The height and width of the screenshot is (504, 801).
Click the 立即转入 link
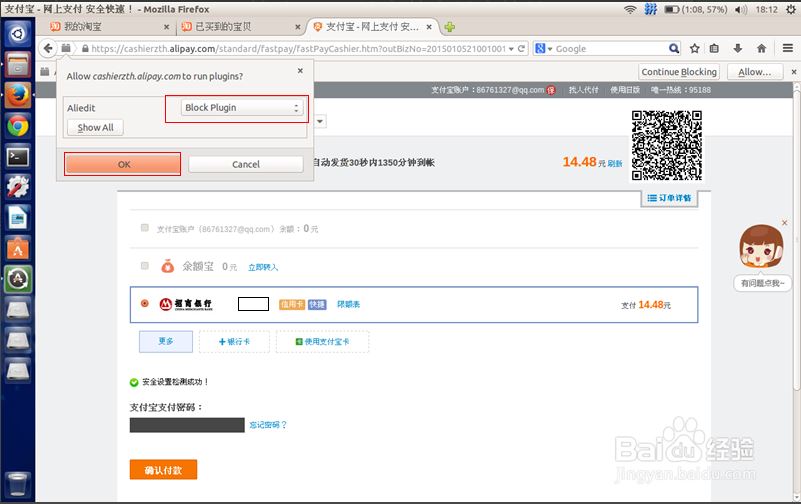coord(263,267)
